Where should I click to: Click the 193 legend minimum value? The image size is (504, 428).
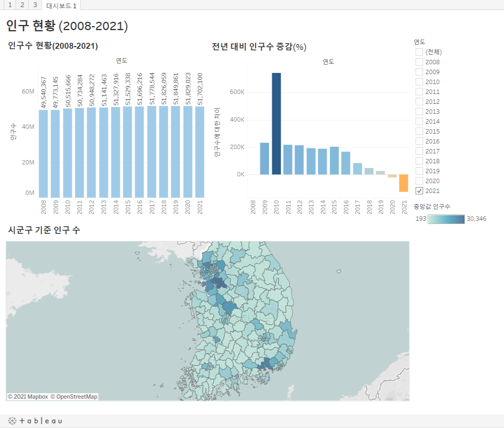(421, 219)
